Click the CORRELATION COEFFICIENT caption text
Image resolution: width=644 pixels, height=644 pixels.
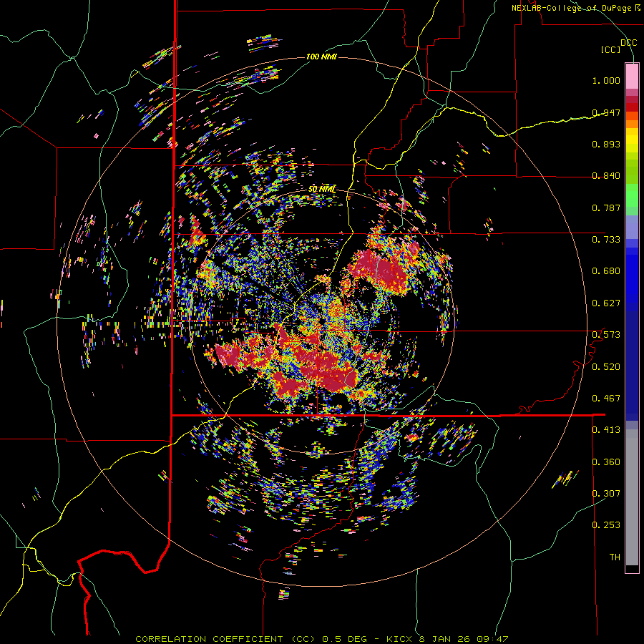click(x=209, y=639)
